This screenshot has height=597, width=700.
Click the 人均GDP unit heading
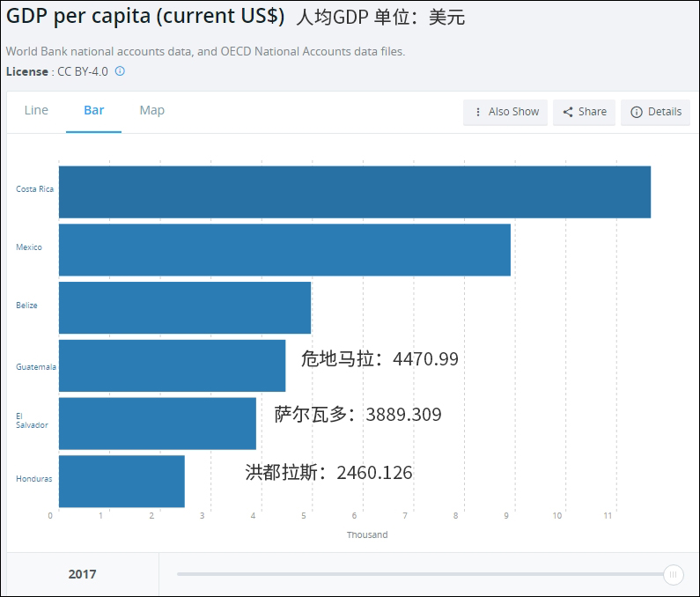380,18
